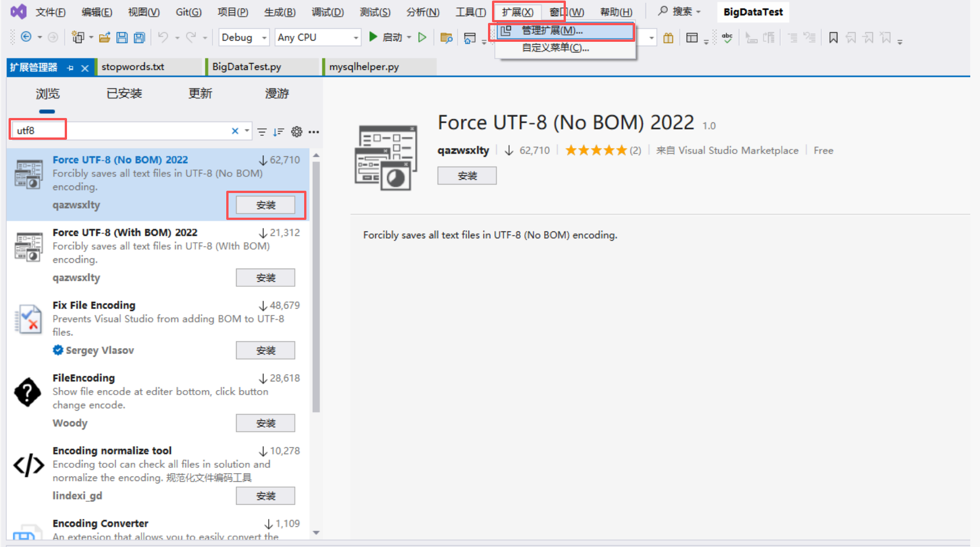The height and width of the screenshot is (547, 980).
Task: Click the BigDataTest solution name label
Action: [753, 12]
